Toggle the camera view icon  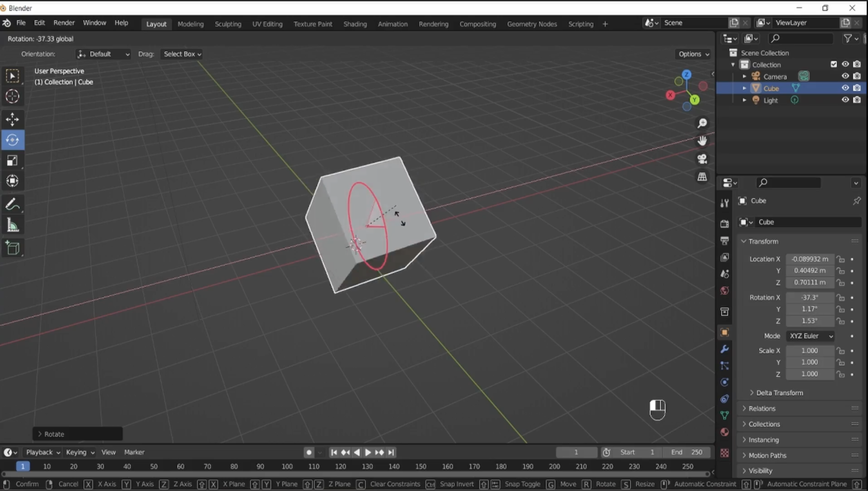pyautogui.click(x=702, y=159)
